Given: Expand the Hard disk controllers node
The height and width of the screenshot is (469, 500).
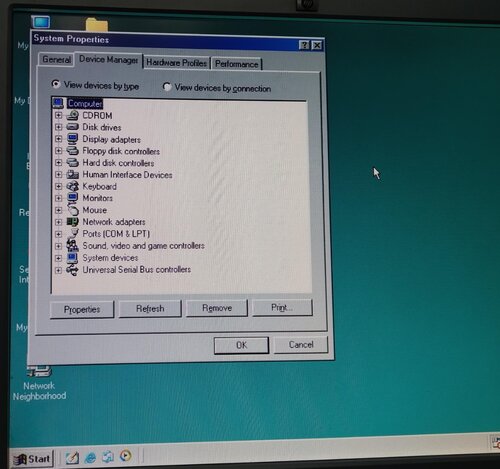Looking at the screenshot, I should [x=59, y=163].
